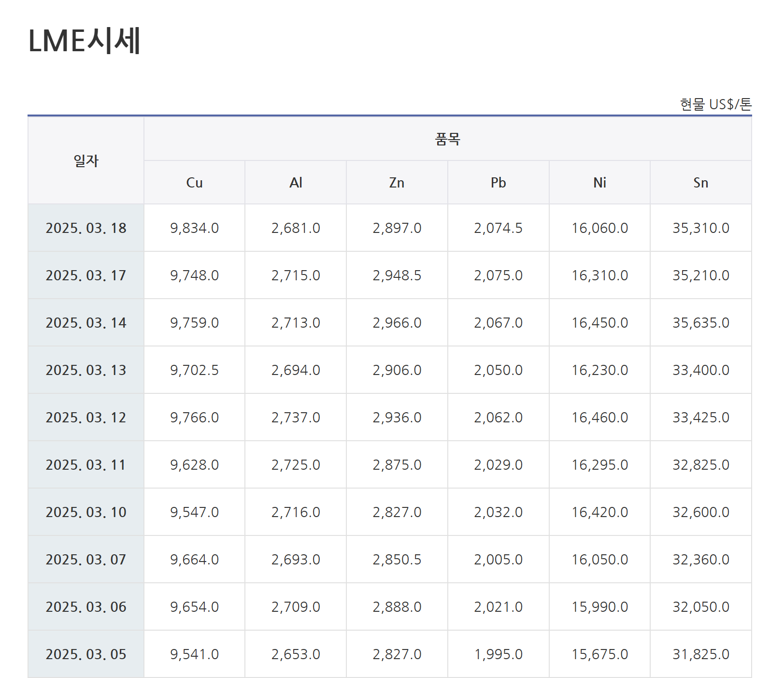
Task: Click the 품목 header cell
Action: click(x=447, y=139)
